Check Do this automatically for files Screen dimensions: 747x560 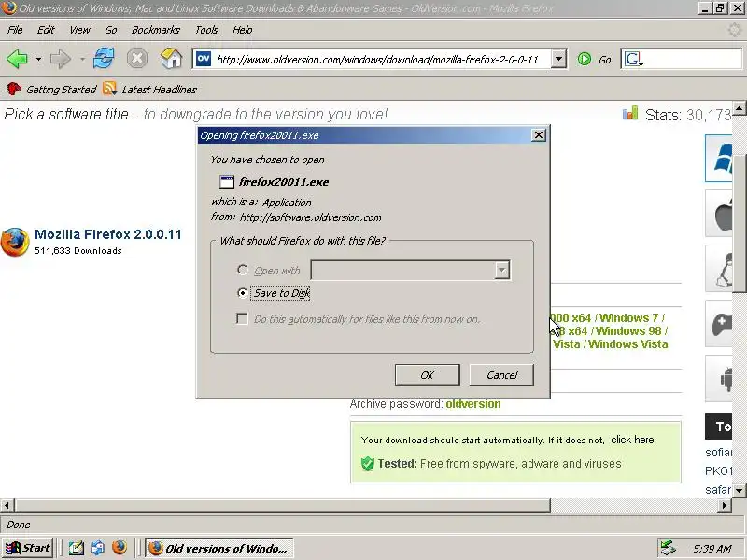point(242,318)
